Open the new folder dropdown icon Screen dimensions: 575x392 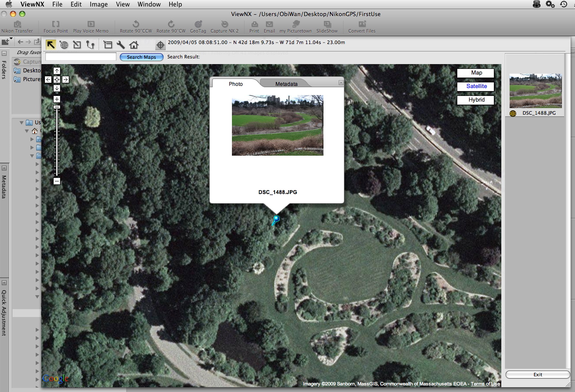click(7, 42)
